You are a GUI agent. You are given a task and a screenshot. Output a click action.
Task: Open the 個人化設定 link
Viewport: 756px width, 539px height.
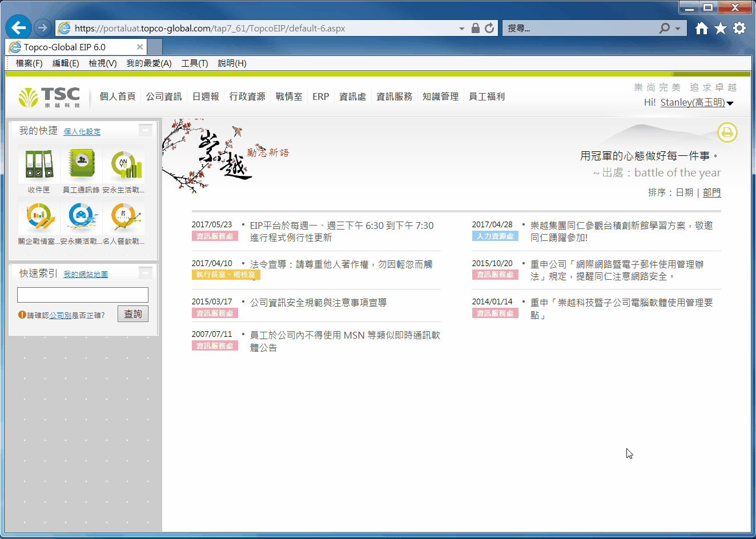click(82, 132)
